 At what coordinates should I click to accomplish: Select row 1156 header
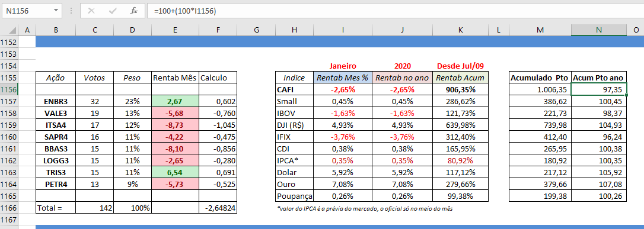[9, 89]
